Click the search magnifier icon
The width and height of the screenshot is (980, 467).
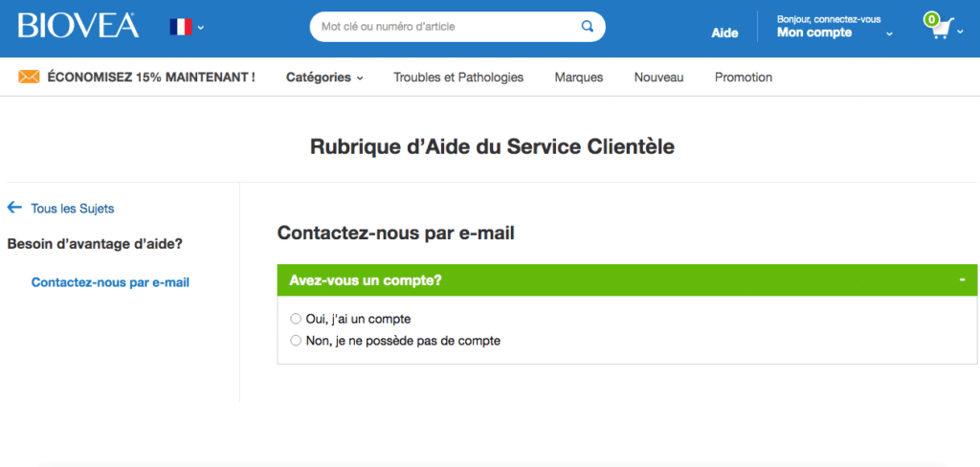(587, 26)
